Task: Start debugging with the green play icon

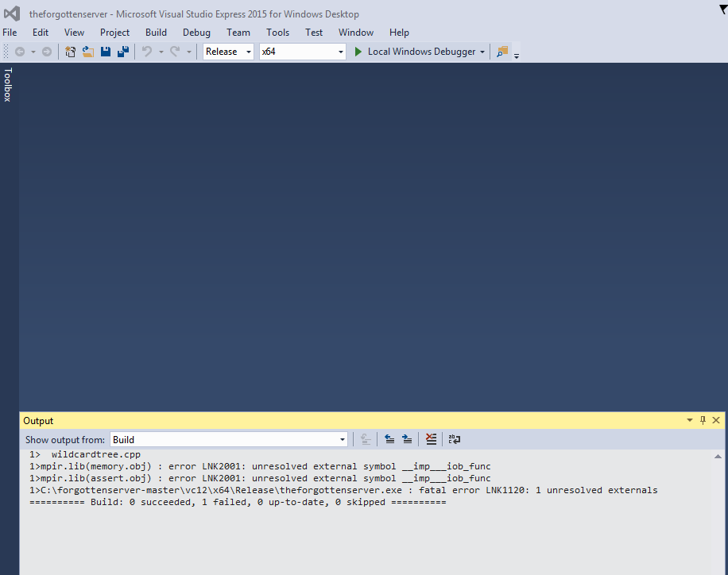Action: pos(358,52)
